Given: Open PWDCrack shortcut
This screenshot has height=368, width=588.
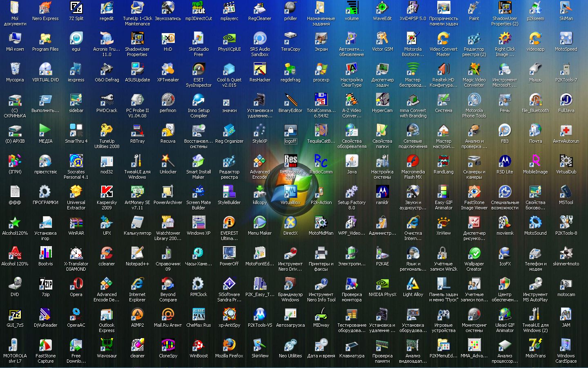Looking at the screenshot, I should pyautogui.click(x=107, y=99).
